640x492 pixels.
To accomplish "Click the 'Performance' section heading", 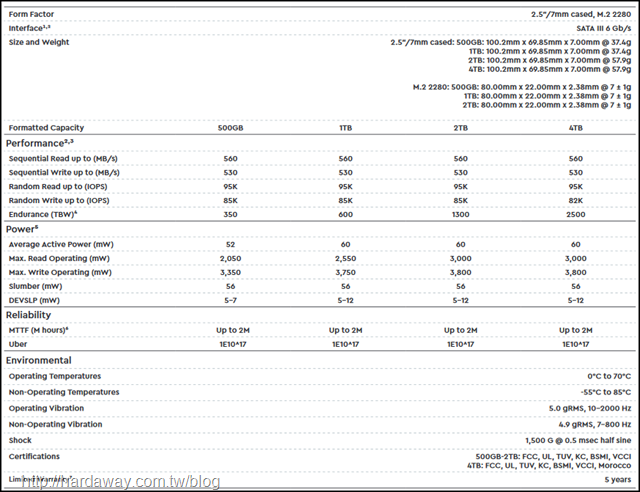I will (x=40, y=143).
